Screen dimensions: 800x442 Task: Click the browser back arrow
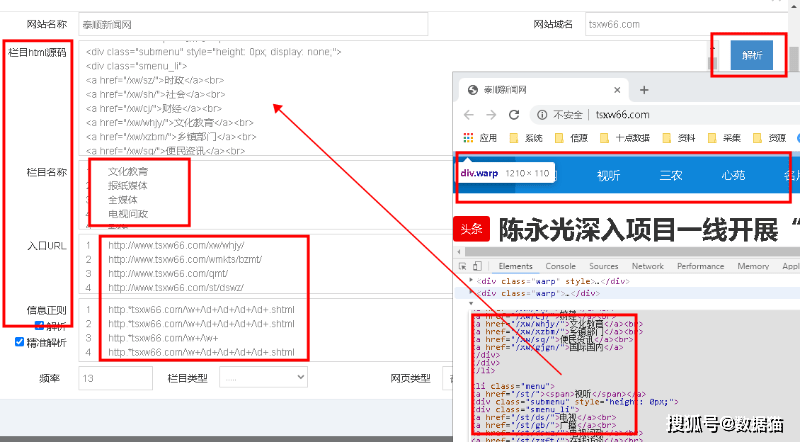tap(468, 115)
